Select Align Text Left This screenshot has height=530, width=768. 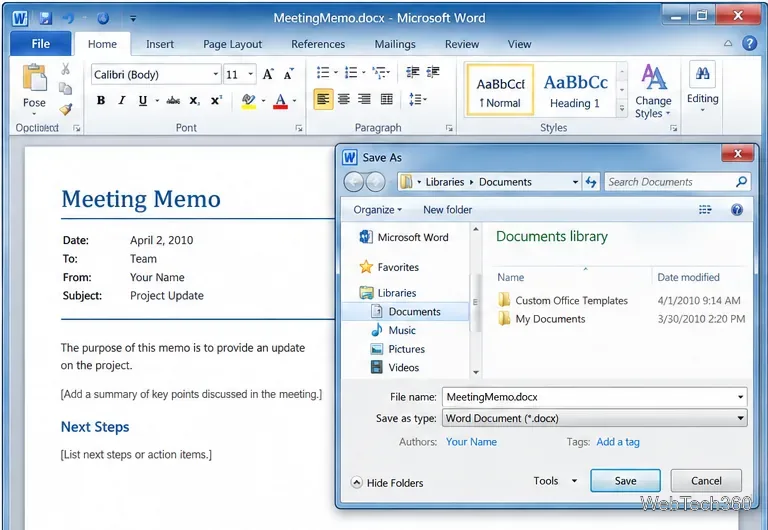pos(323,99)
